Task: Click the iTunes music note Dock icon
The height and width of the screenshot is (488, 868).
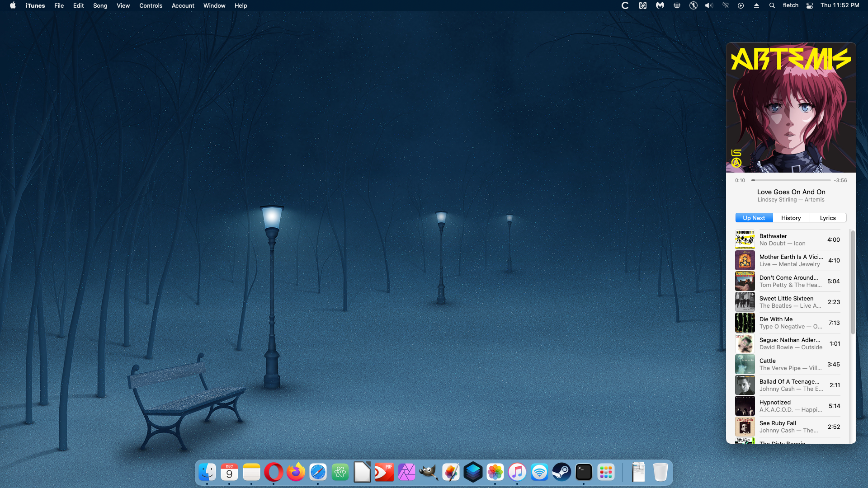Action: [x=517, y=473]
